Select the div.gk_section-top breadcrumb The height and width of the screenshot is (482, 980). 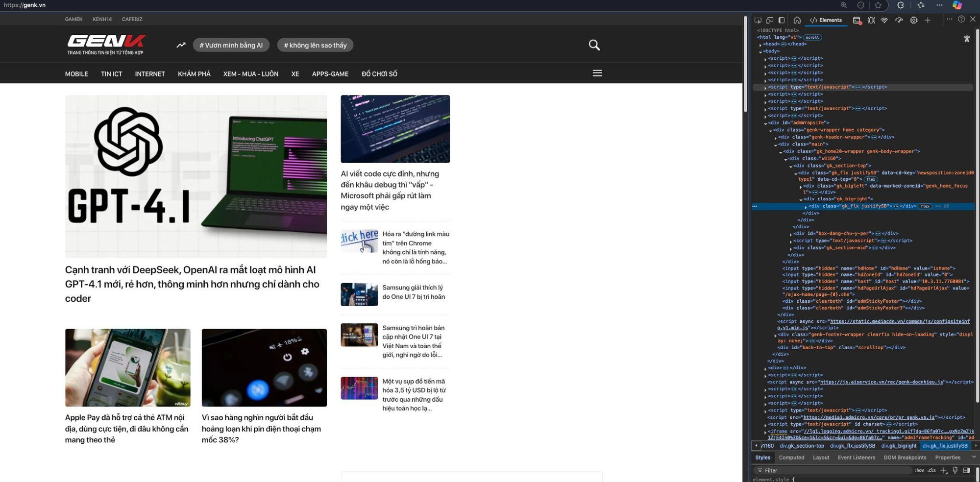pyautogui.click(x=802, y=446)
